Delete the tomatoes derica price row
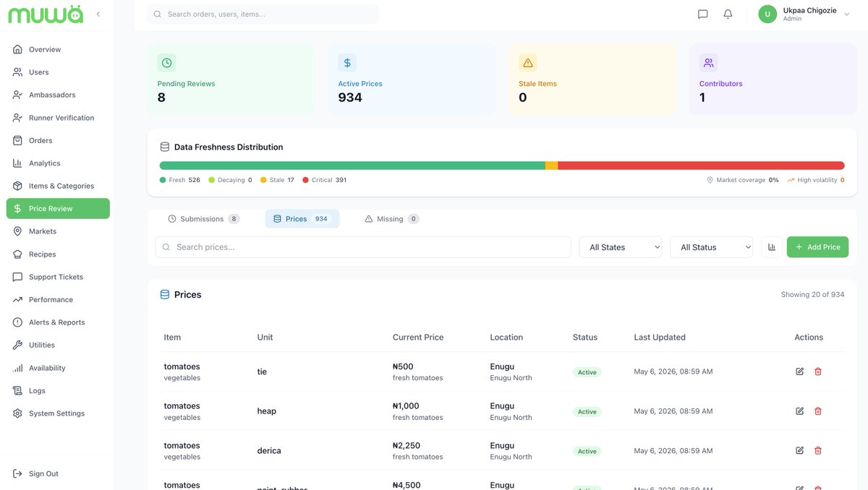Screen dimensions: 868x490 818,450
